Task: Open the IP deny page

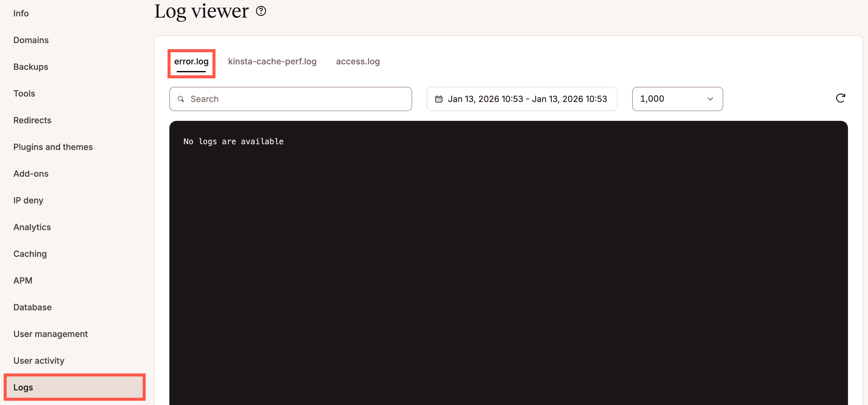Action: coord(28,200)
